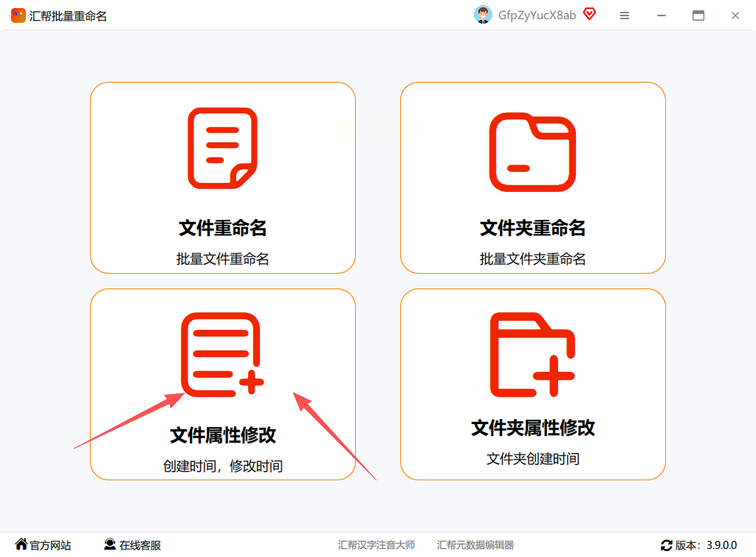Open the 文件属性修改 document-plus icon
The height and width of the screenshot is (557, 756).
click(222, 355)
